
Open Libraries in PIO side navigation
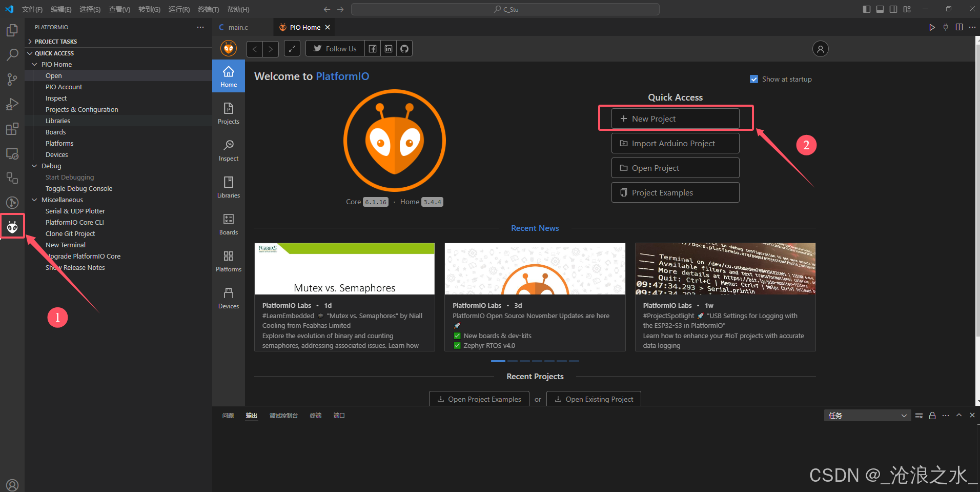point(229,187)
